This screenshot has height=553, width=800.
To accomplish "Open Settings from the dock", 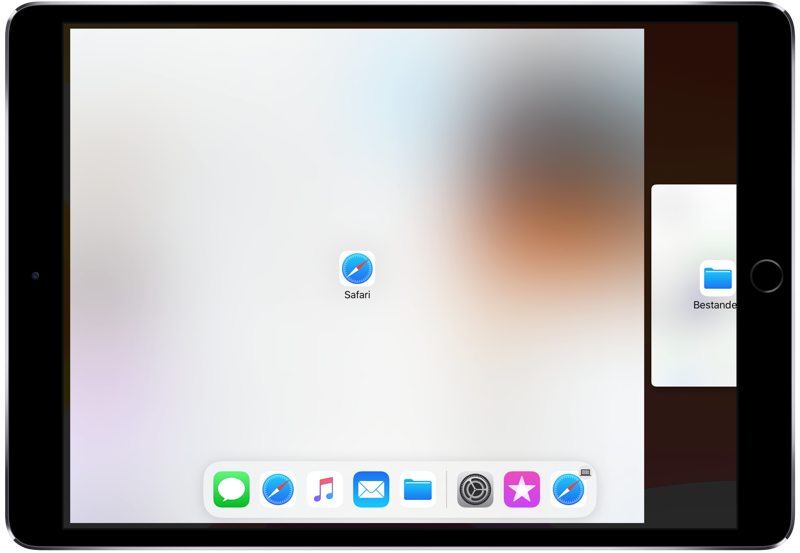I will click(x=475, y=489).
